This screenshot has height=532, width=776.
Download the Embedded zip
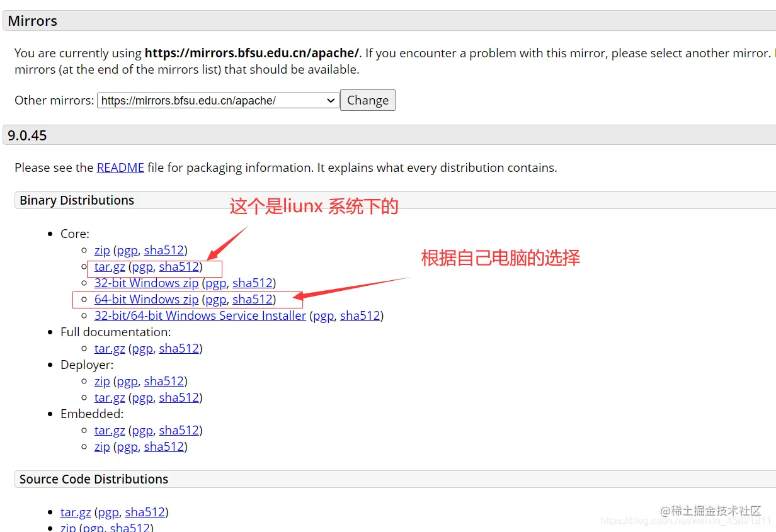102,446
